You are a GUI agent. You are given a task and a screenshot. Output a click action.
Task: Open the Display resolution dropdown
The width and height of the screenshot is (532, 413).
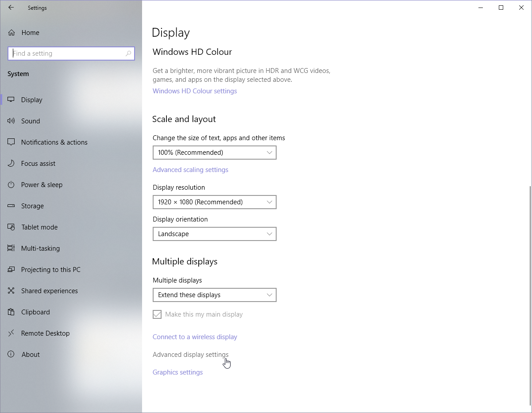tap(215, 202)
